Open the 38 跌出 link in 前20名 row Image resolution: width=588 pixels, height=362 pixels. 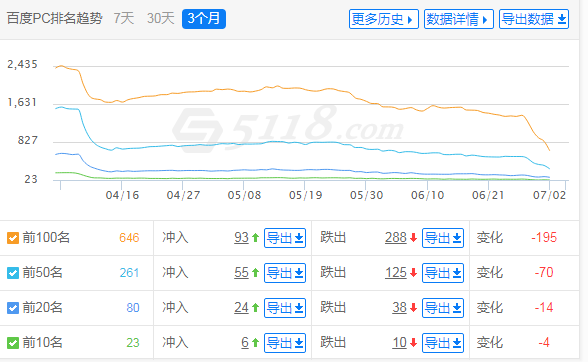tap(399, 308)
